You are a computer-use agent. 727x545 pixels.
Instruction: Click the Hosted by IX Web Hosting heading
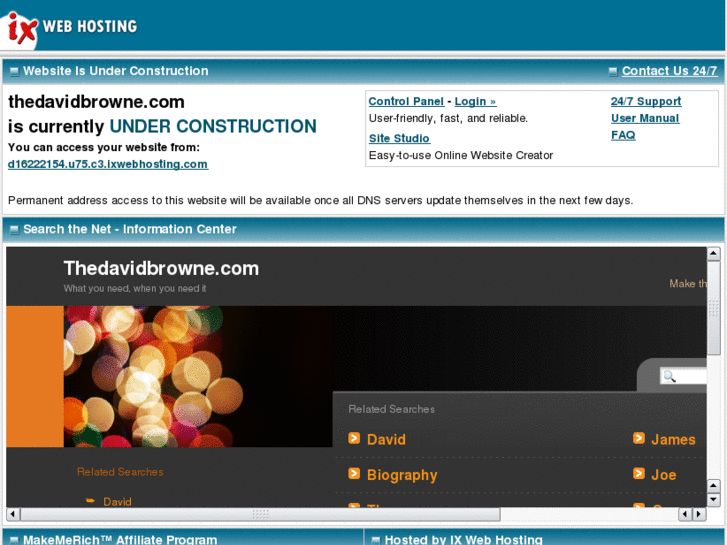[x=464, y=539]
